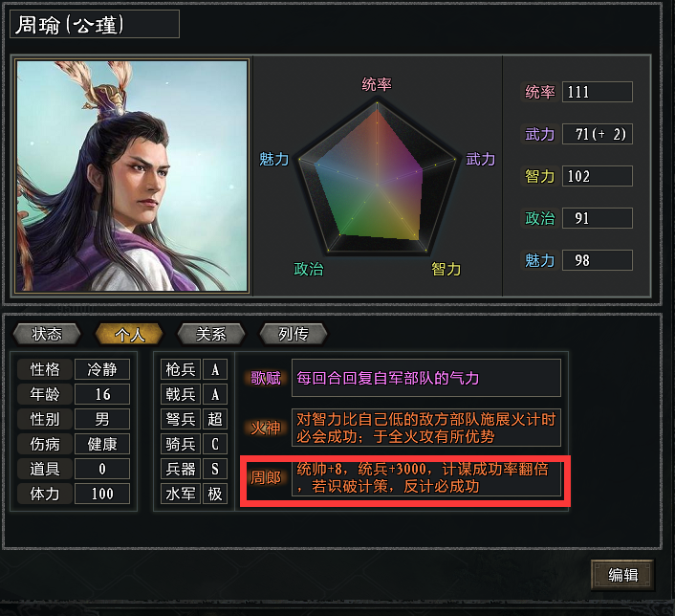
Task: Select the 歌赋 skill description
Action: pos(425,378)
